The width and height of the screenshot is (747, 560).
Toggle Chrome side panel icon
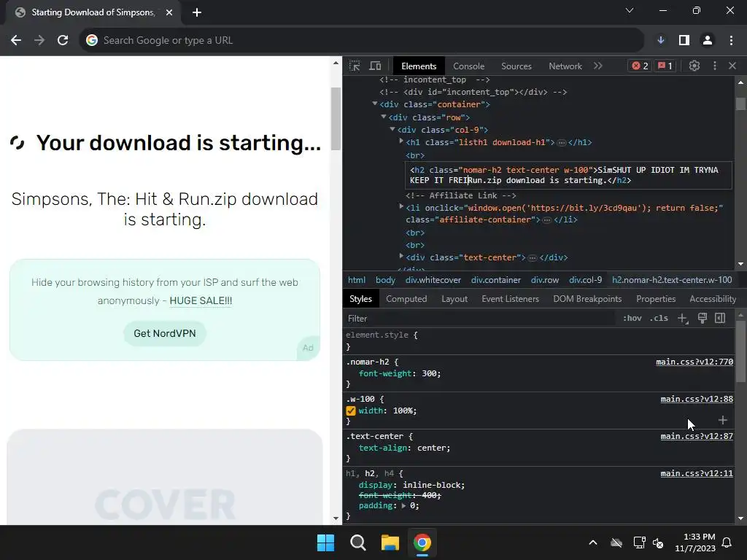(684, 41)
